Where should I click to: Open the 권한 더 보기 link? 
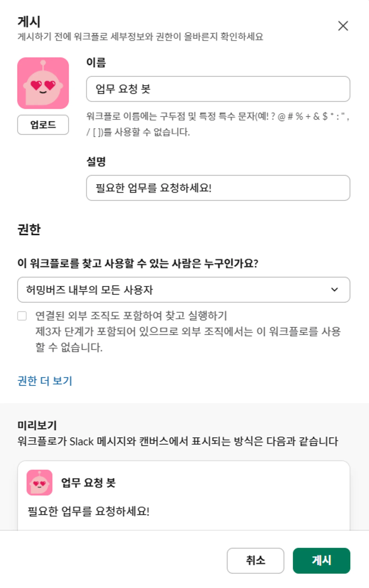tap(45, 381)
